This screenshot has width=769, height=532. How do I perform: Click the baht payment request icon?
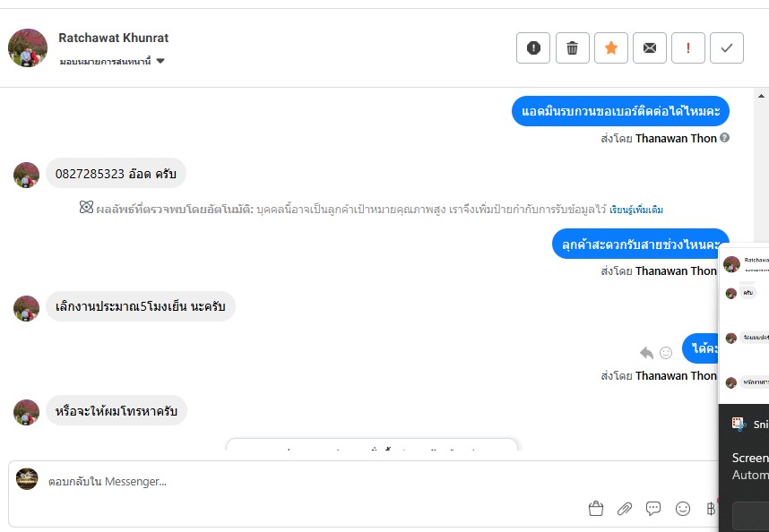711,509
